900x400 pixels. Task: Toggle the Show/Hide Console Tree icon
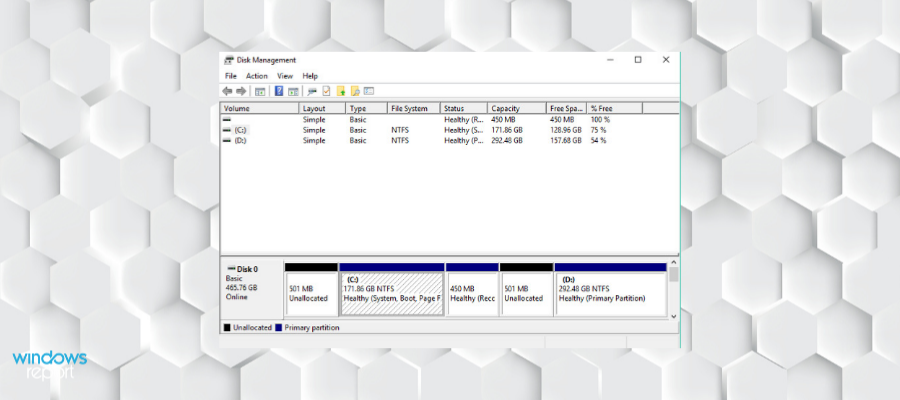pyautogui.click(x=260, y=91)
